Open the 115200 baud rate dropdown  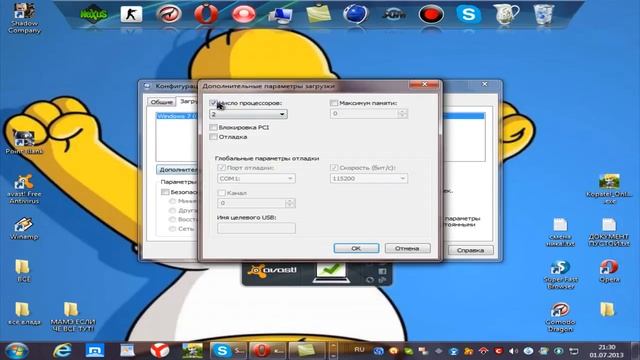[369, 178]
